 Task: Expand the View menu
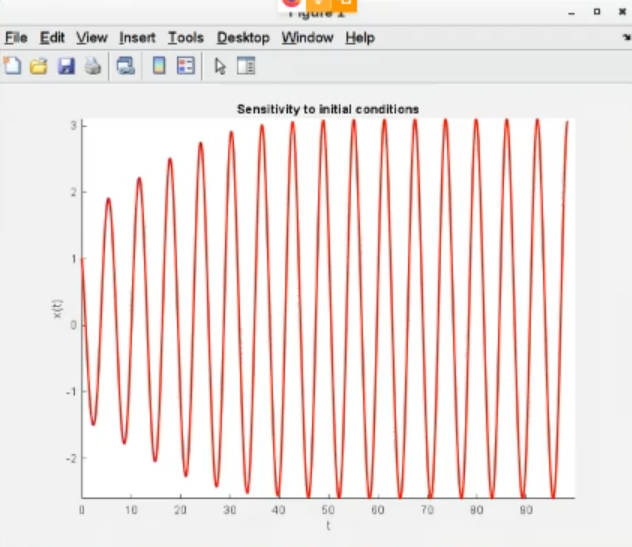91,38
